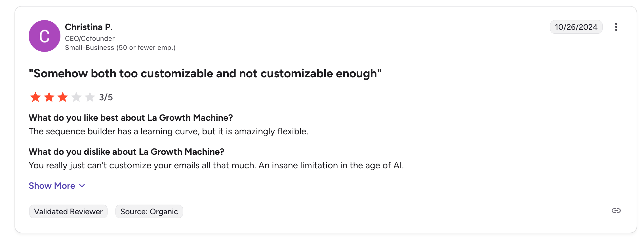This screenshot has width=644, height=242.
Task: Expand the review with Show More
Action: 52,186
